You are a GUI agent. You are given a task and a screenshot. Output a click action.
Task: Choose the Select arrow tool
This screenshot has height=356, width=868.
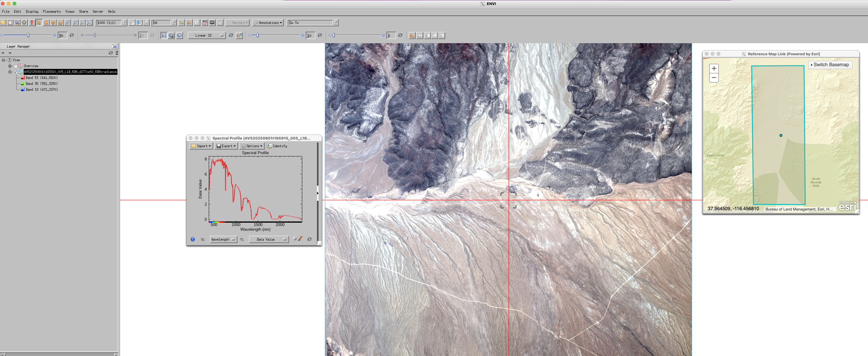[x=39, y=22]
